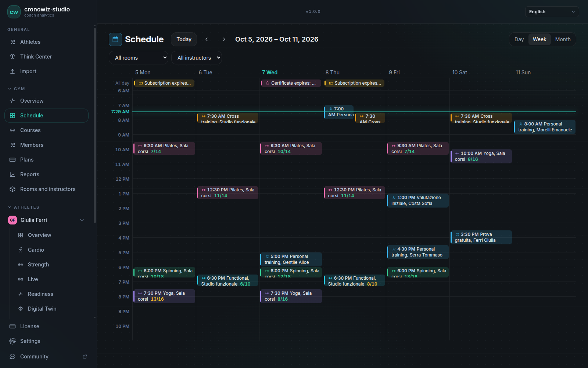588x368 pixels.
Task: Open the License page
Action: 46,326
